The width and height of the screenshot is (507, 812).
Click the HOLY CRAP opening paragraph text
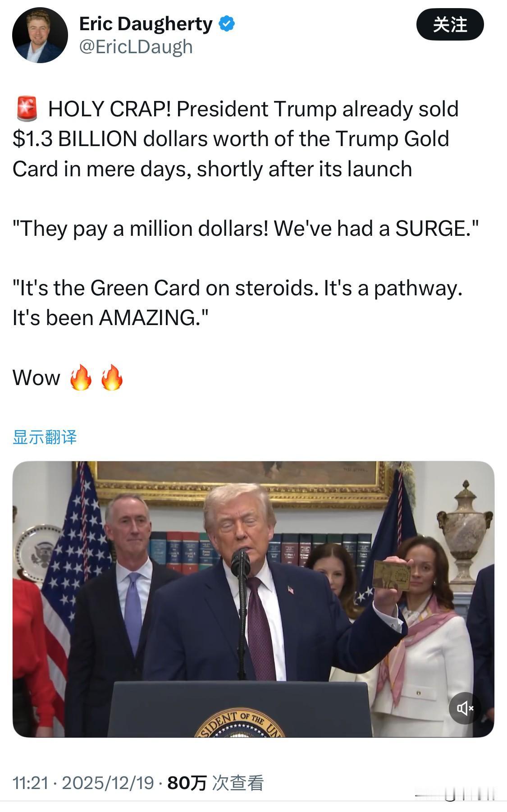[236, 139]
